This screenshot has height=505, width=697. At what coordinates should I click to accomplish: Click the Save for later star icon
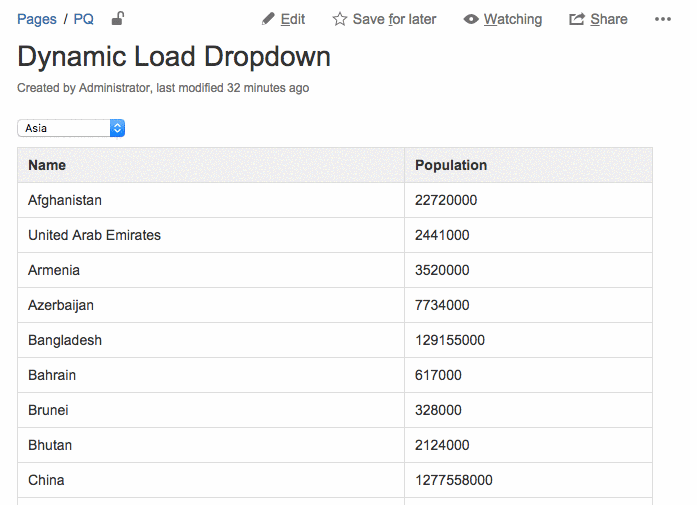(x=340, y=19)
